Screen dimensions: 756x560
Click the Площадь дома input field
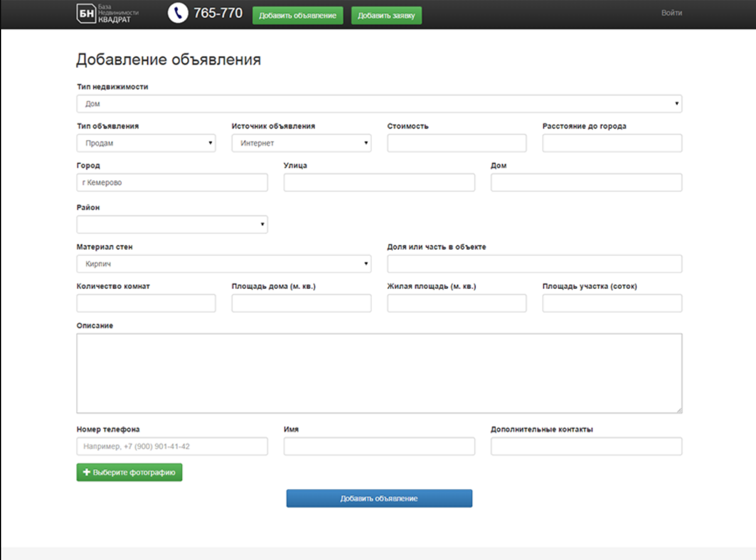tap(301, 303)
